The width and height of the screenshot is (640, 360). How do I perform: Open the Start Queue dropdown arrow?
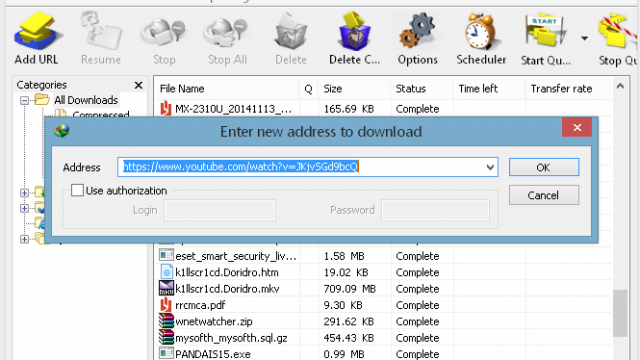584,38
